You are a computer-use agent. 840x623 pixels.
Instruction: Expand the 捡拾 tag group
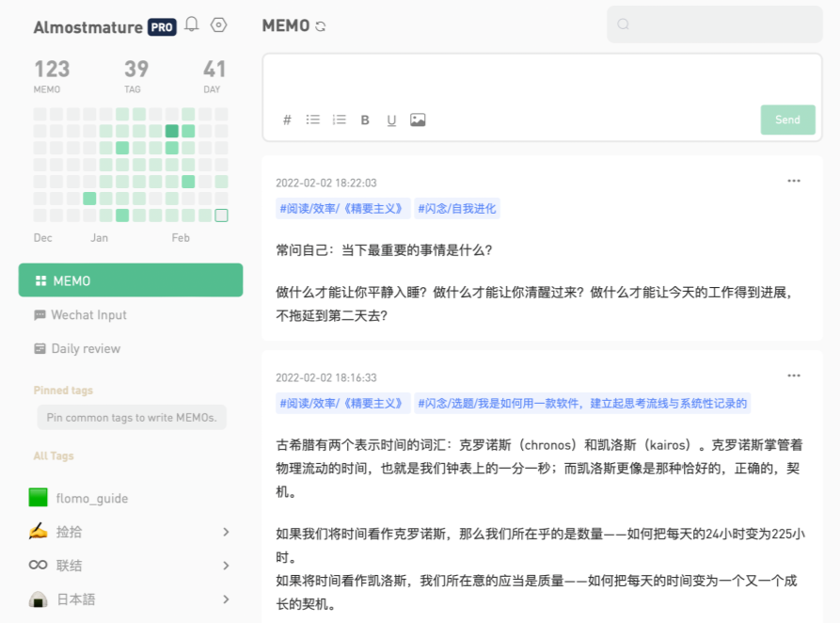[x=226, y=532]
